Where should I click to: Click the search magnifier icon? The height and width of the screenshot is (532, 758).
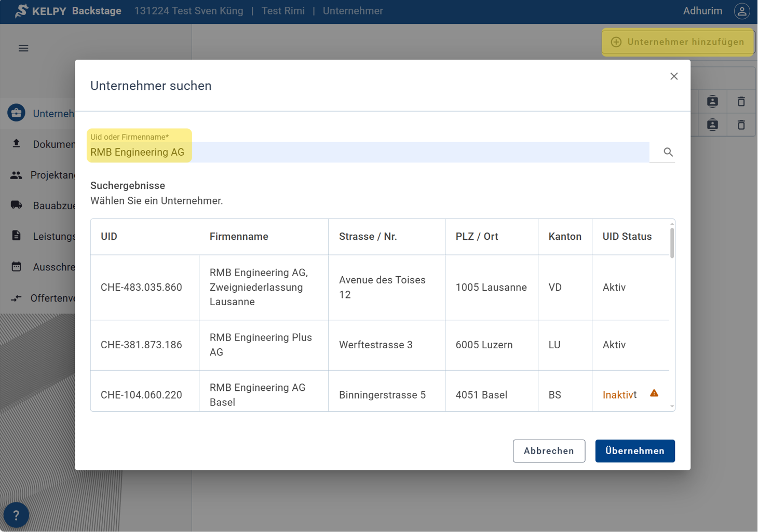coord(668,152)
